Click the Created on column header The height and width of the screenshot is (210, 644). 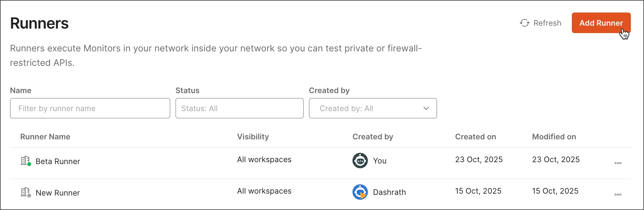click(x=475, y=136)
